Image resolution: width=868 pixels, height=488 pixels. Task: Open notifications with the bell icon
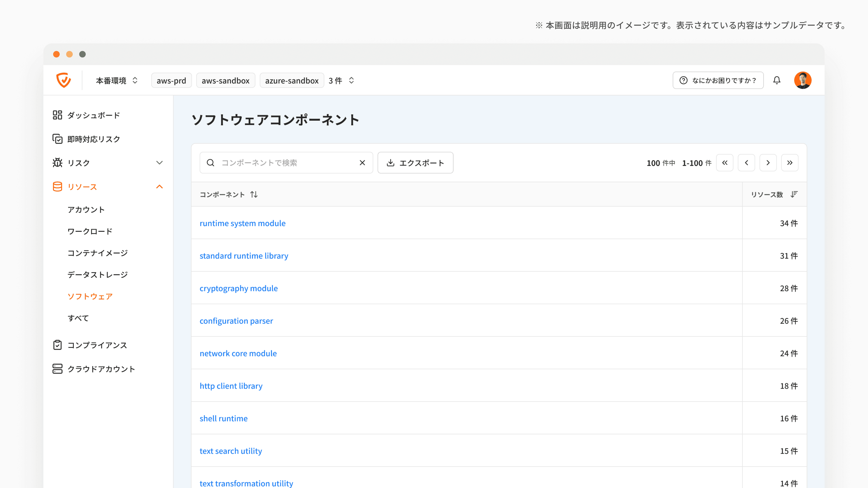pyautogui.click(x=777, y=80)
